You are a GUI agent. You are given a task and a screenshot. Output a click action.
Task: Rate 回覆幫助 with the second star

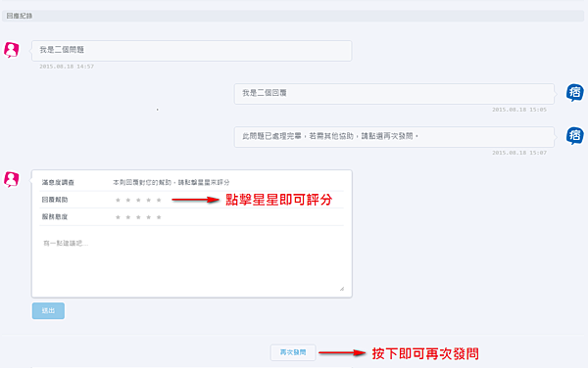pyautogui.click(x=128, y=200)
